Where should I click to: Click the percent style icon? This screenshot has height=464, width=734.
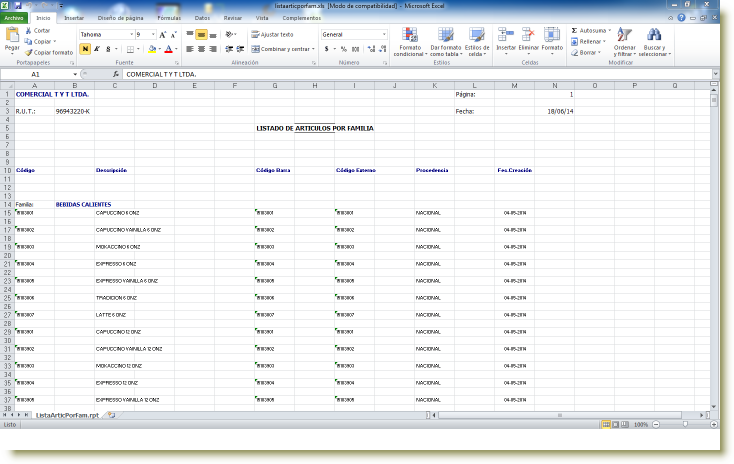(344, 49)
